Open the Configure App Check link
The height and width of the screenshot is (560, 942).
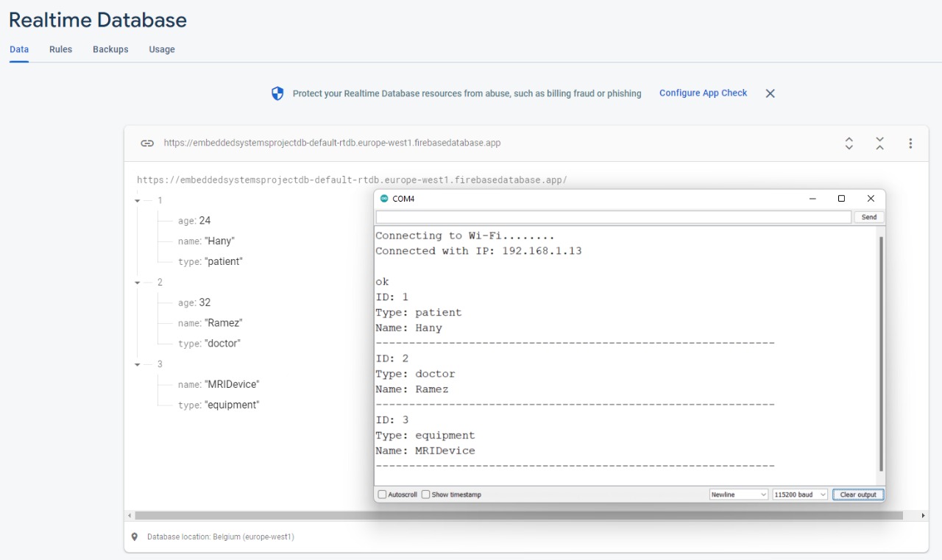tap(703, 93)
